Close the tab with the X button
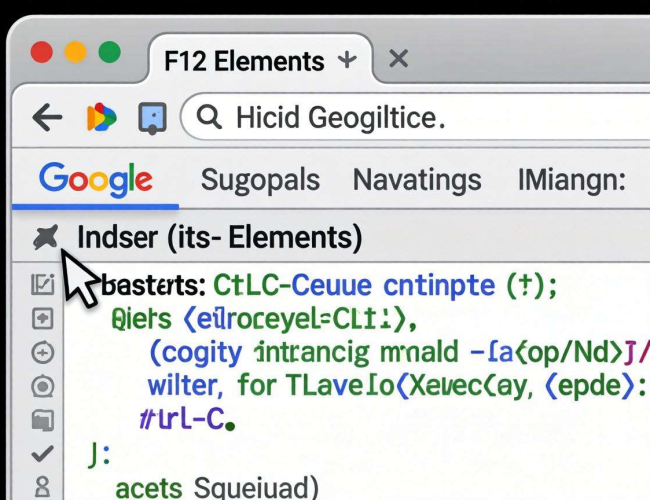The width and height of the screenshot is (650, 500). [x=398, y=59]
